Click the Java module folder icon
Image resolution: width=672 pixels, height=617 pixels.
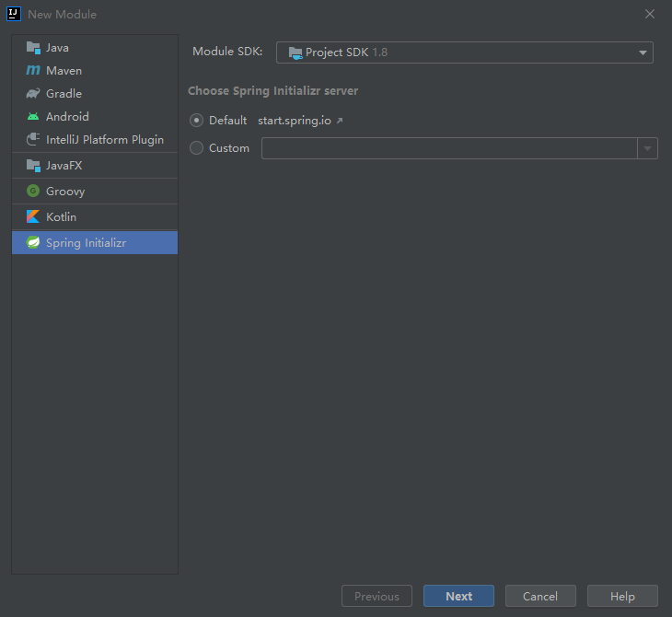tap(33, 47)
